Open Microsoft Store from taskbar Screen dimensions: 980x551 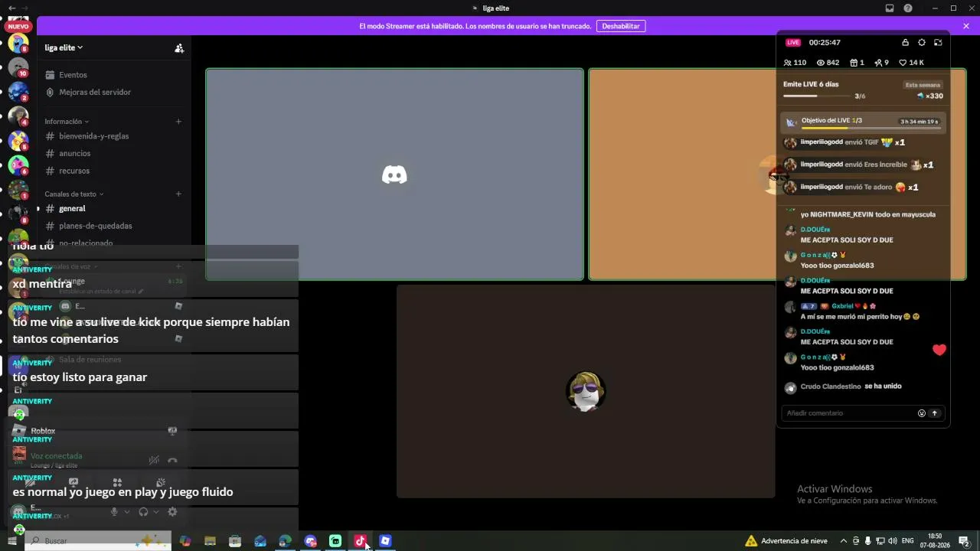235,541
